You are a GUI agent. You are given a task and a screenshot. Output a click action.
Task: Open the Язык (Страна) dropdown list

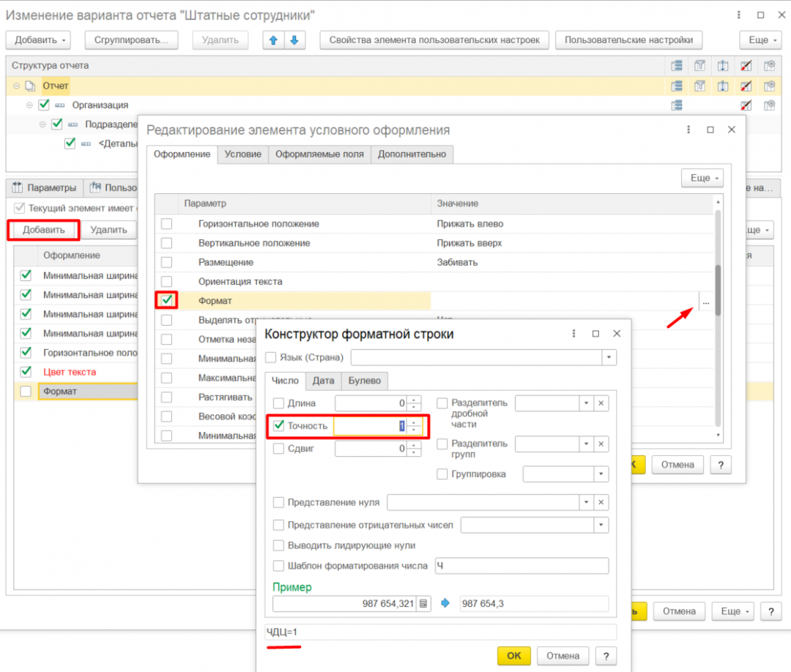pyautogui.click(x=609, y=357)
